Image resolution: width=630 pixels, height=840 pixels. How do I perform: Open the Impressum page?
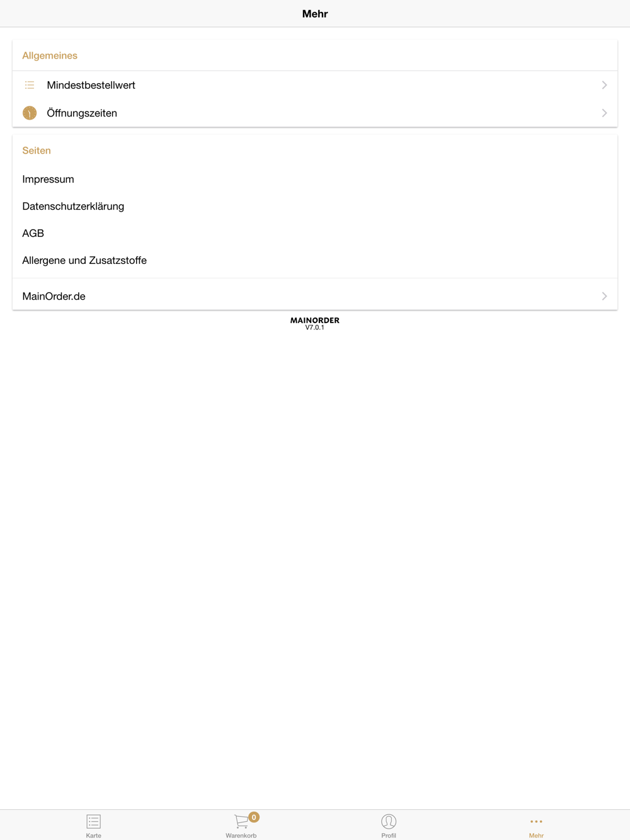[x=48, y=179]
